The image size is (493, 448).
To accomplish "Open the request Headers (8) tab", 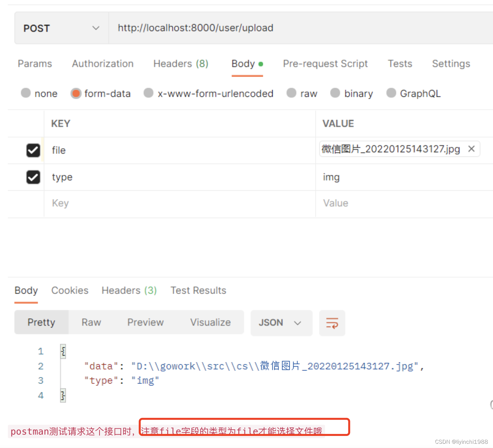I will point(181,63).
